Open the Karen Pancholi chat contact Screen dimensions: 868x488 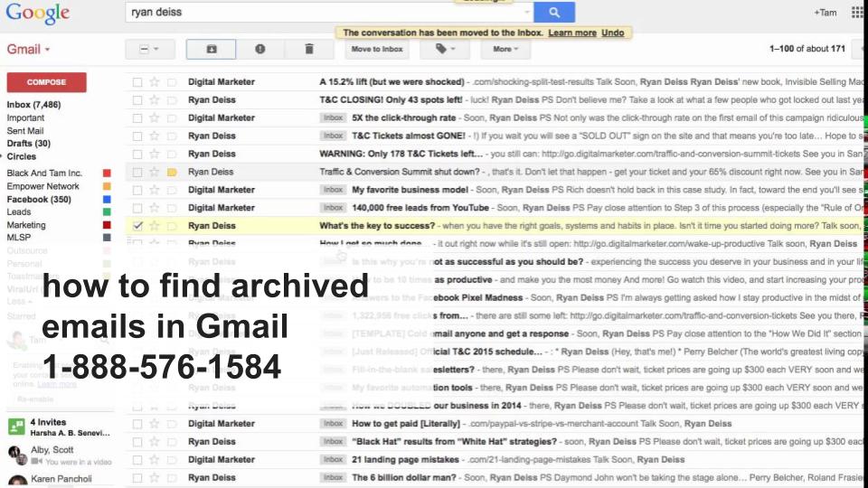(x=61, y=479)
